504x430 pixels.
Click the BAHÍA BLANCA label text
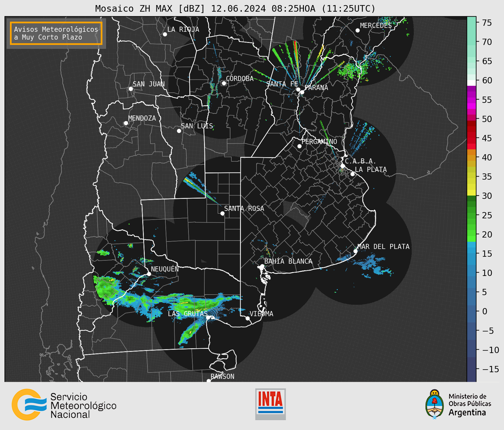(288, 261)
